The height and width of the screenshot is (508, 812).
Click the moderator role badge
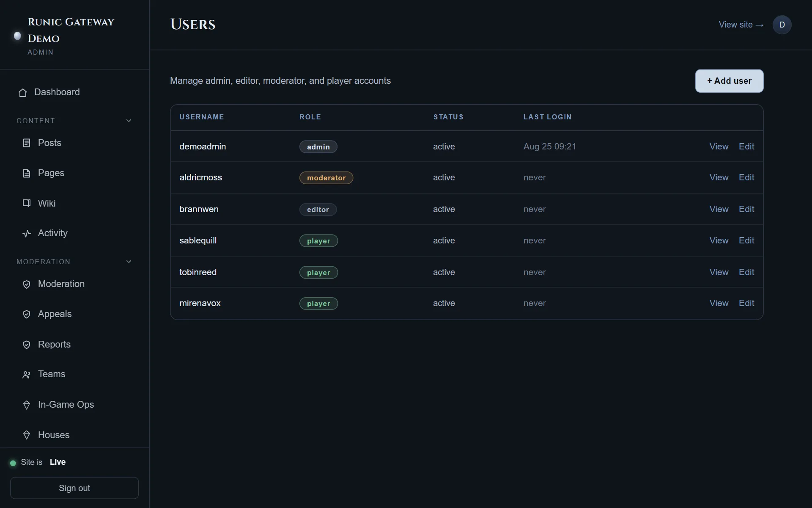click(326, 178)
